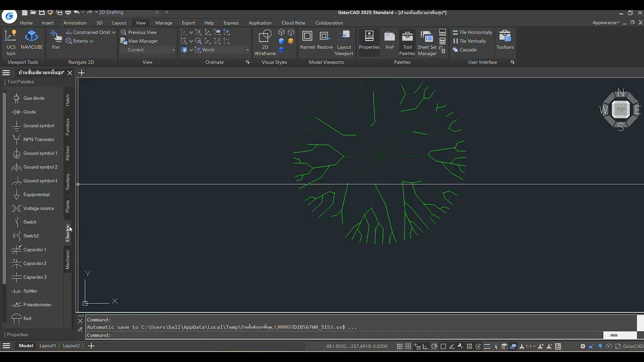This screenshot has height=362, width=644.
Task: Toggle polar tracking in status bar
Action: (x=435, y=346)
